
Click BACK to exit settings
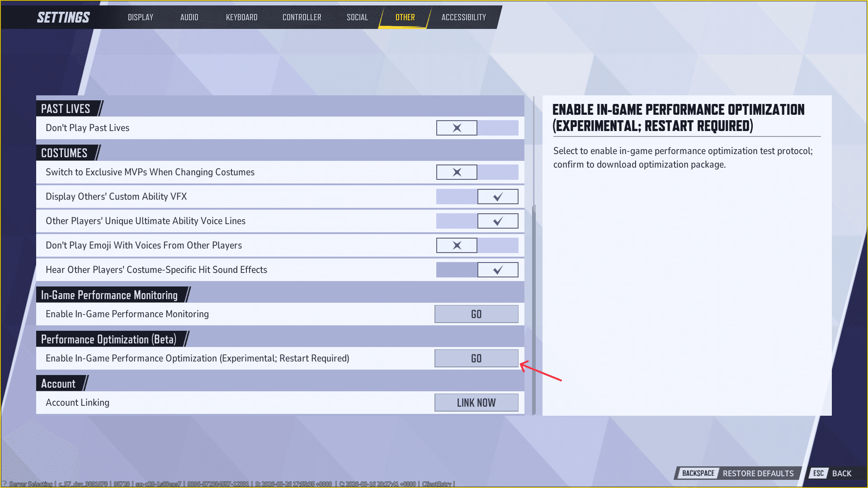point(842,473)
